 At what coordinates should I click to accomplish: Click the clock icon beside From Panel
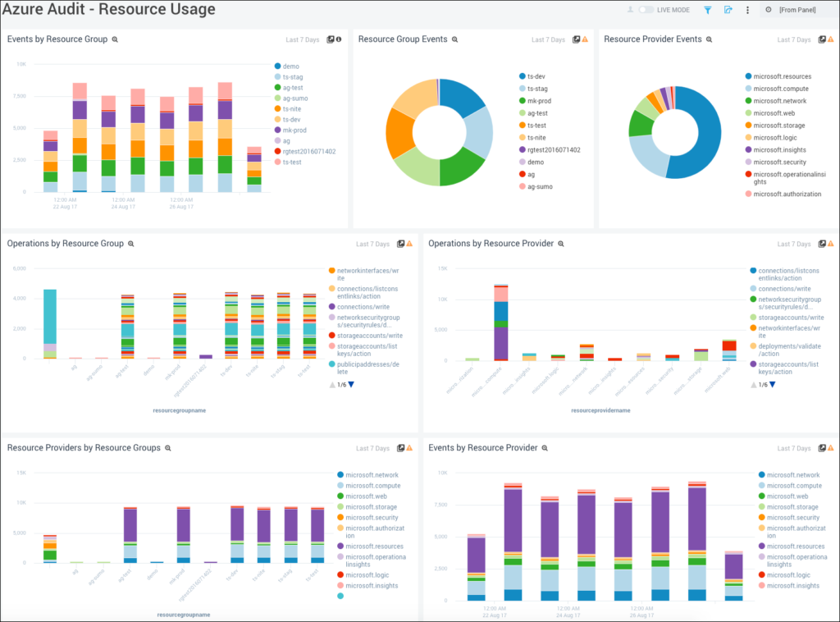pos(768,10)
